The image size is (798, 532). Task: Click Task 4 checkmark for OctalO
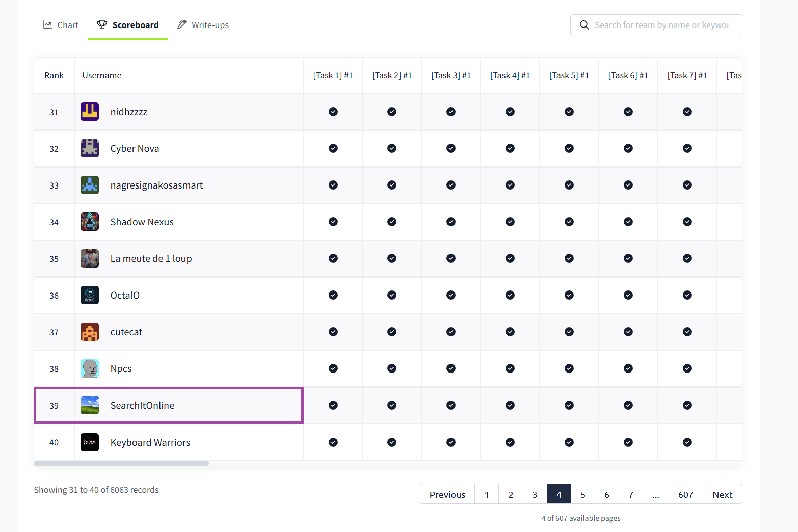pos(510,295)
